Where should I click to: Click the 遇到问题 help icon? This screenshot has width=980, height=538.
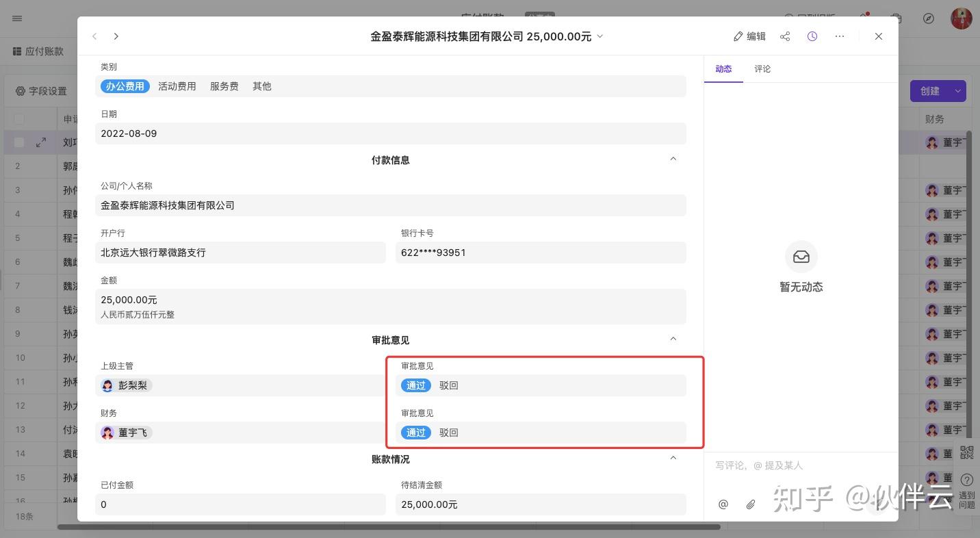[x=967, y=491]
